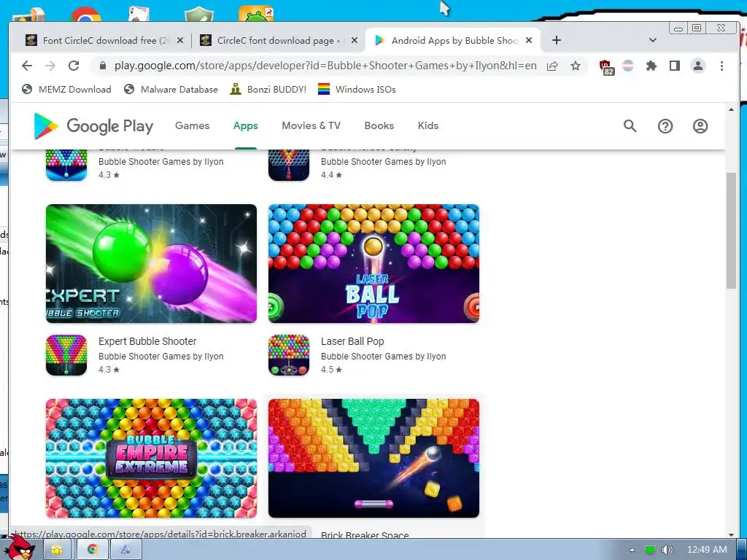The image size is (747, 560).
Task: Reload the Google Play page
Action: [74, 66]
